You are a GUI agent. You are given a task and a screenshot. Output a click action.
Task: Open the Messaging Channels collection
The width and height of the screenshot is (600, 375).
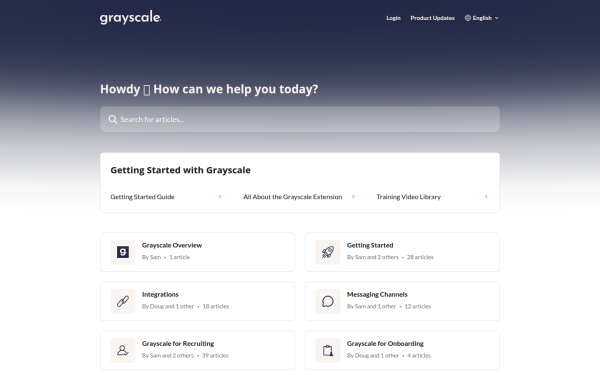403,301
